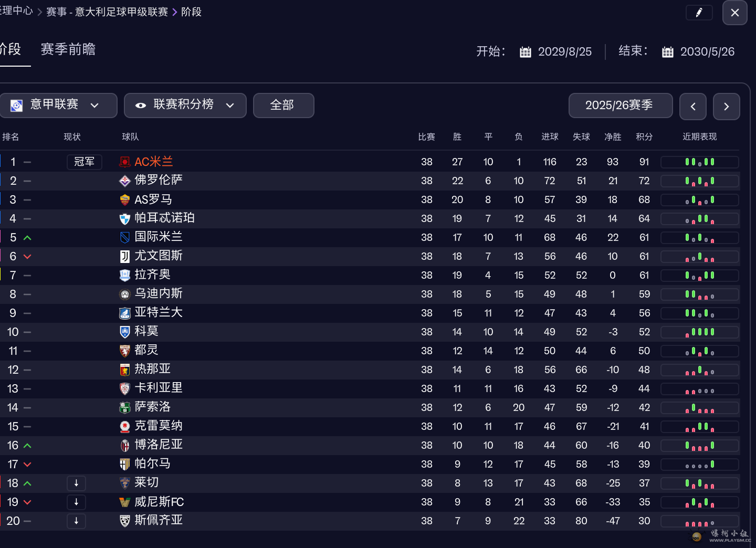Click the 全部 filter button
The width and height of the screenshot is (756, 548).
coord(283,105)
